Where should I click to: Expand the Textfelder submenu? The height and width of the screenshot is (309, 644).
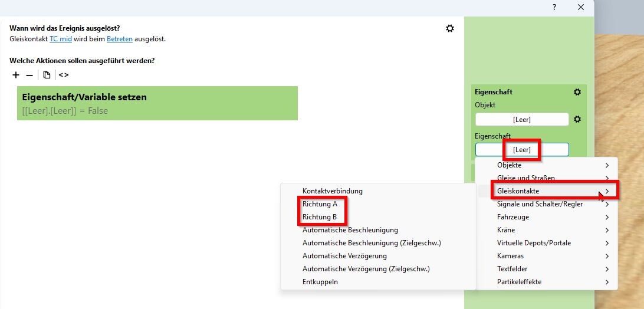click(547, 269)
